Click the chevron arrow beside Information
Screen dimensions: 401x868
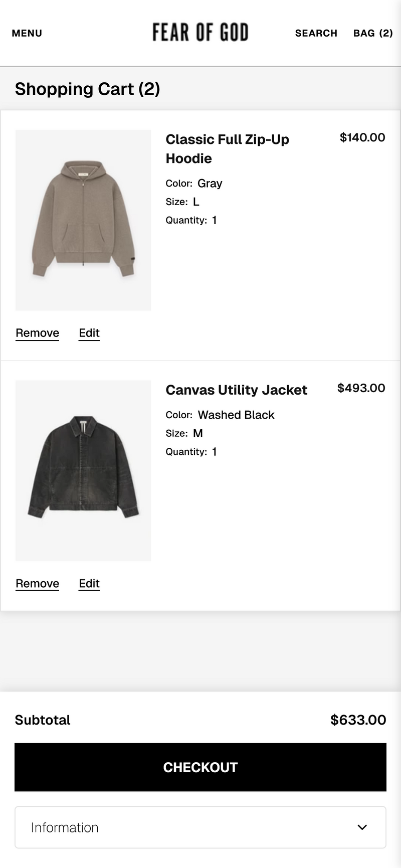point(362,827)
